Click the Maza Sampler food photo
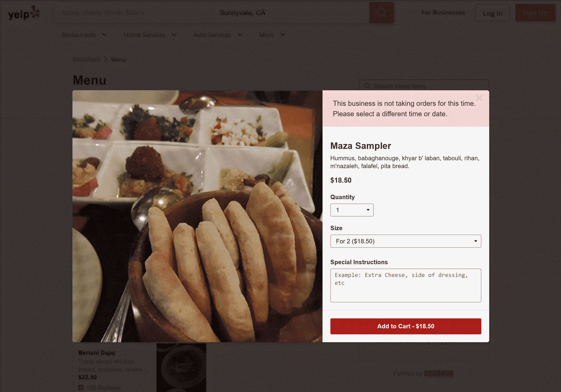The image size is (561, 392). click(x=197, y=216)
